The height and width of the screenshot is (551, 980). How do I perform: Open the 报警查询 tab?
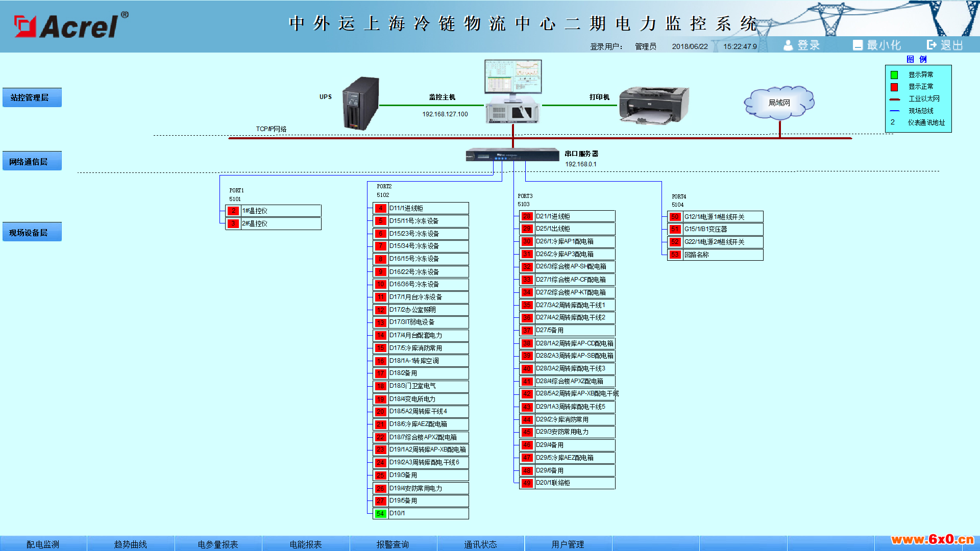point(393,544)
